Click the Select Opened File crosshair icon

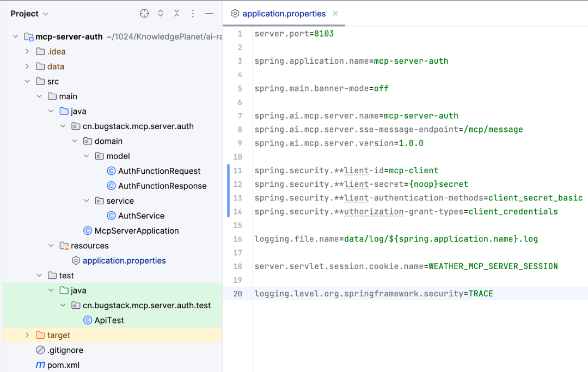(x=144, y=14)
